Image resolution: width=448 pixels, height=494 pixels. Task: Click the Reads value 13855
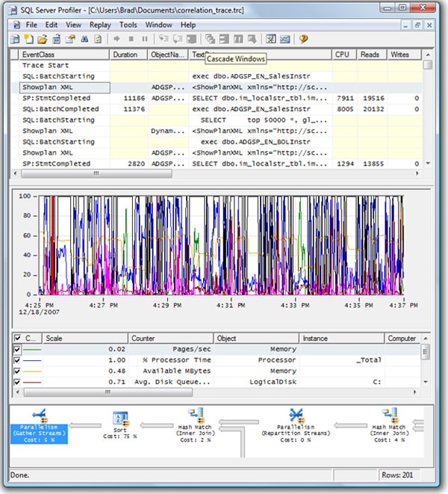point(373,164)
